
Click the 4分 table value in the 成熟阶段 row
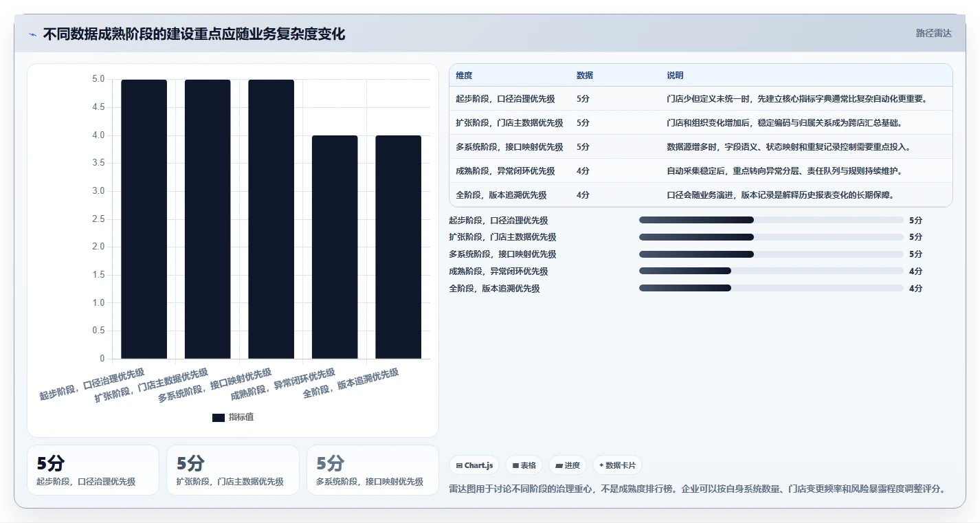click(x=583, y=171)
